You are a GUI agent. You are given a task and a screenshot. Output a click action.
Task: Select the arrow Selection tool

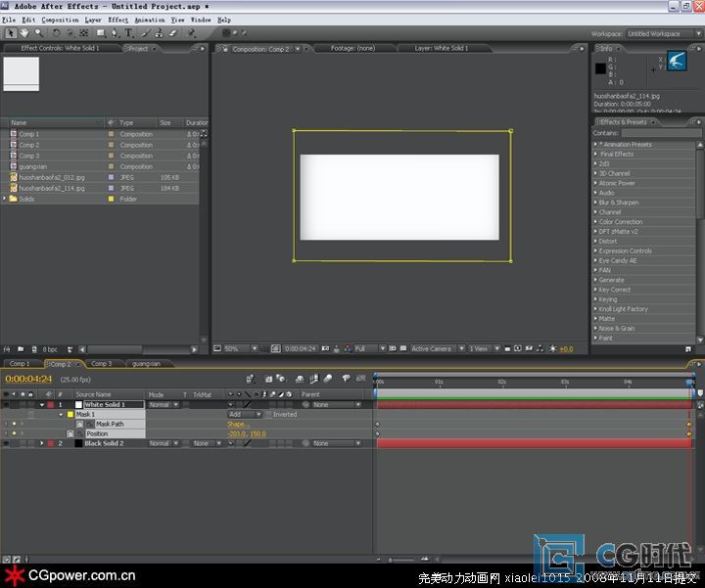[11, 33]
